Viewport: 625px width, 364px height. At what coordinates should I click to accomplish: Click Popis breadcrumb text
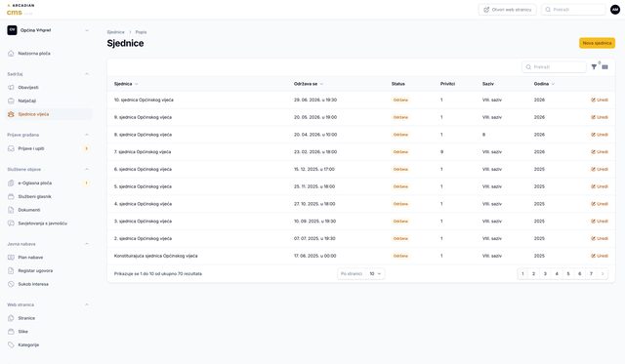(141, 32)
